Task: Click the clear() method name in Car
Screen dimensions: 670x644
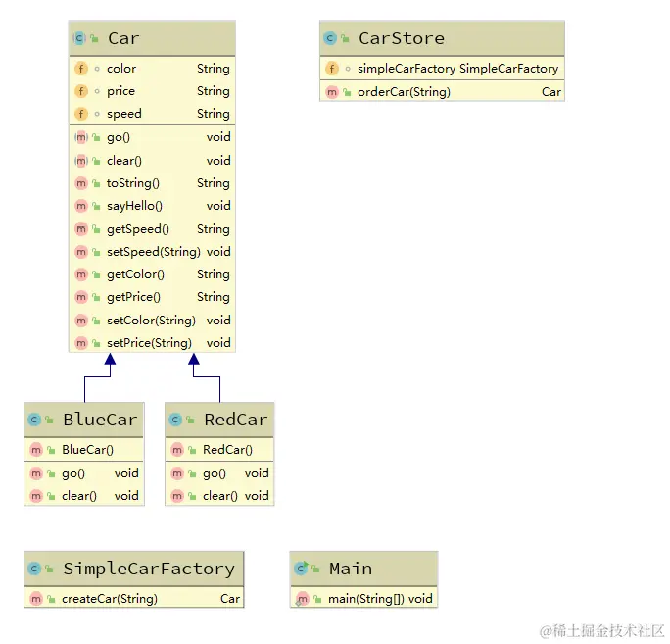Action: 124,161
